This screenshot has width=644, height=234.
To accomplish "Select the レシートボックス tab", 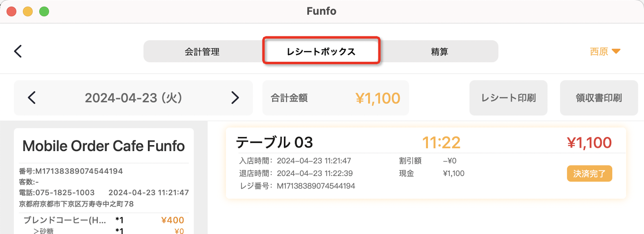I will click(321, 52).
